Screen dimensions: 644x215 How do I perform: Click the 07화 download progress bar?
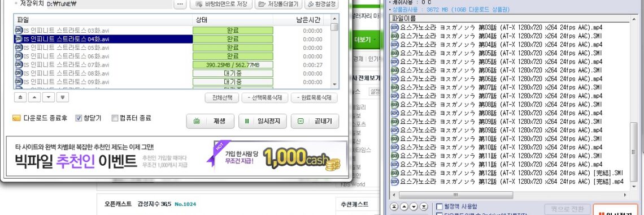(233, 65)
